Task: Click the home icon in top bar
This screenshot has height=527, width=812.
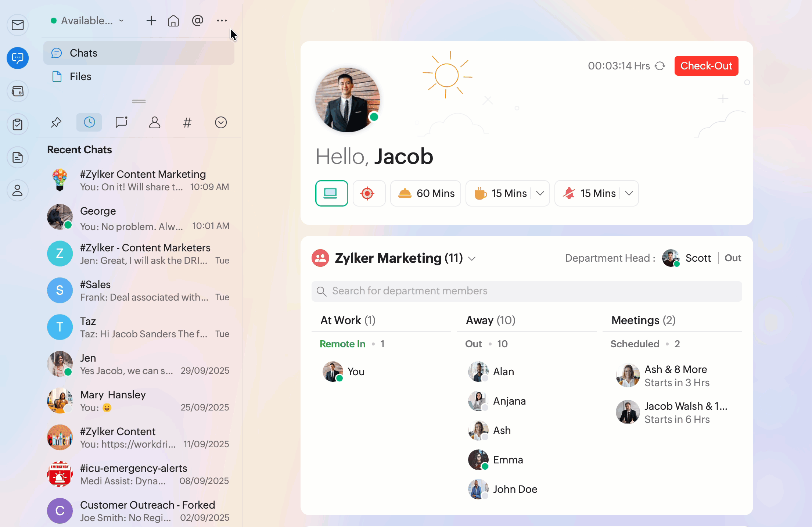Action: 173,21
